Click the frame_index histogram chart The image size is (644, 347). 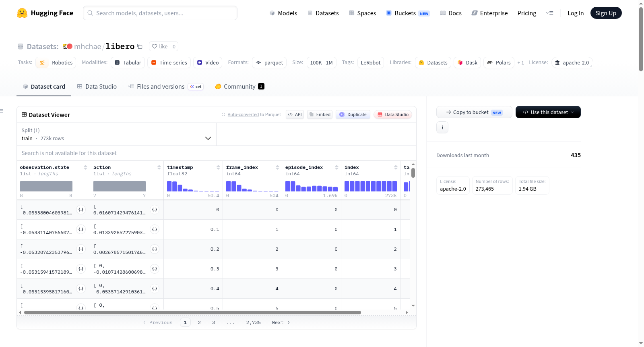[252, 186]
